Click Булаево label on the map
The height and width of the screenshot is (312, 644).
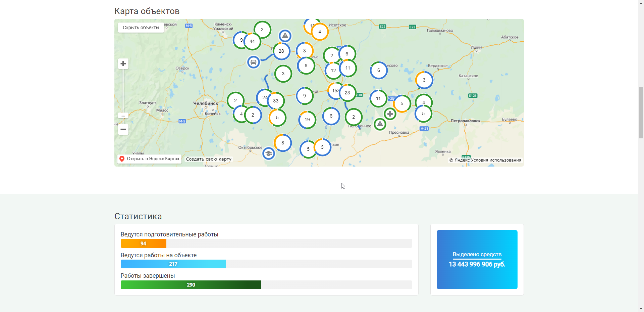coord(509,119)
